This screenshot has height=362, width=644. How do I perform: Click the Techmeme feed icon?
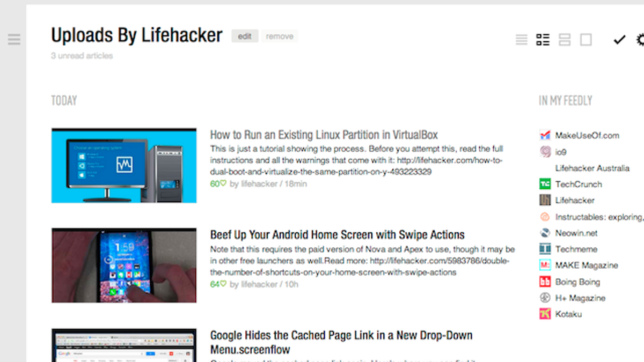click(x=545, y=249)
